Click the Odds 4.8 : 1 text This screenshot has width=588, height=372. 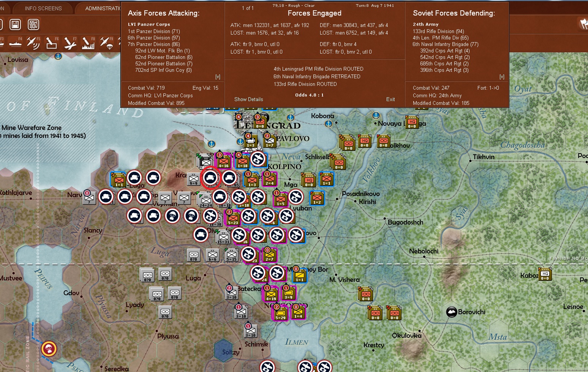[309, 95]
